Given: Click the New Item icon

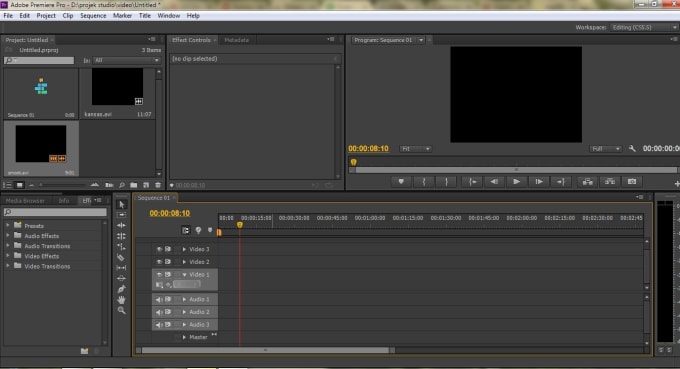Looking at the screenshot, I should pos(146,185).
